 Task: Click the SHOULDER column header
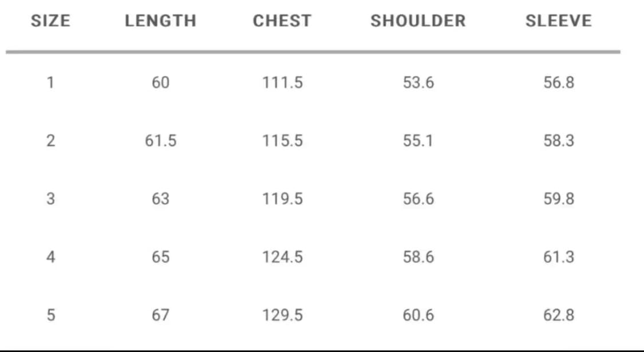418,21
